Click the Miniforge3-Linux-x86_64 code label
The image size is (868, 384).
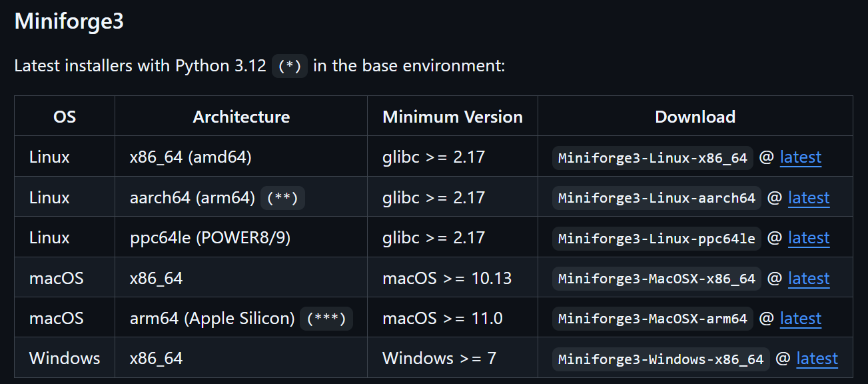tap(651, 157)
